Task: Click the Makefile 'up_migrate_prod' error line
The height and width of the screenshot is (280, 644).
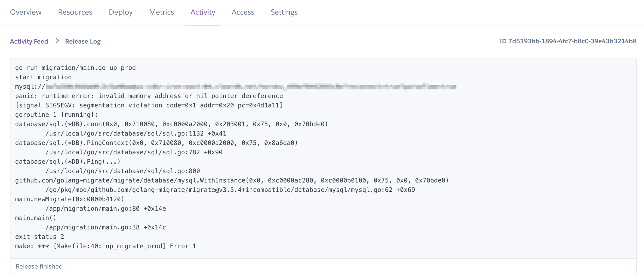Action: coord(106,246)
